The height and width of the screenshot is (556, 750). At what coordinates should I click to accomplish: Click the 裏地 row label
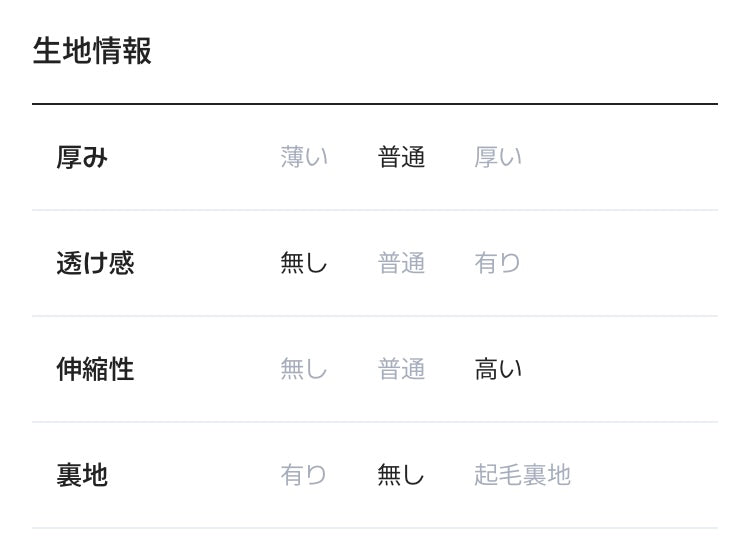click(82, 476)
